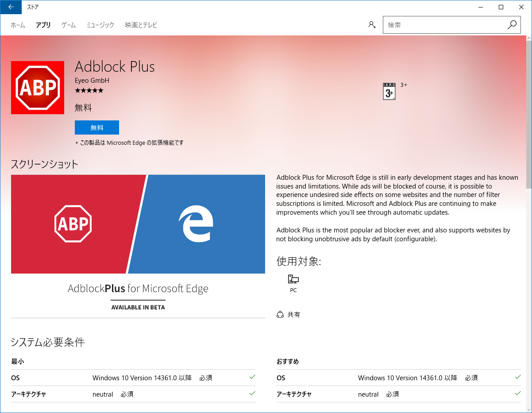Click the neutral 必須 value under おすすめ
Viewport: 532px width, 413px height.
click(378, 394)
